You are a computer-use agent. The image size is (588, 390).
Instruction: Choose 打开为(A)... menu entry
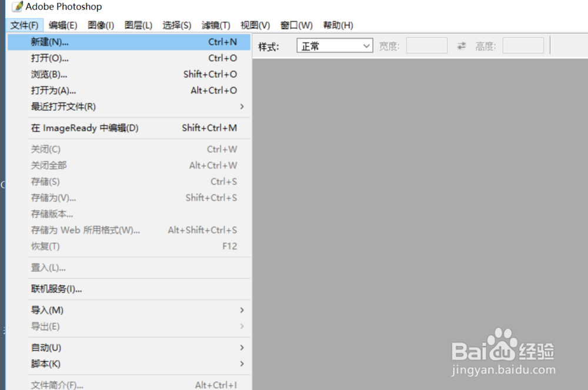point(129,90)
